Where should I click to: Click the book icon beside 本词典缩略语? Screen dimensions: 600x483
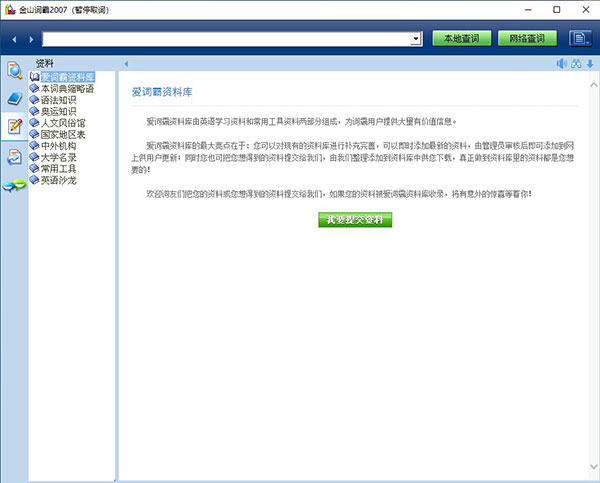coord(34,88)
